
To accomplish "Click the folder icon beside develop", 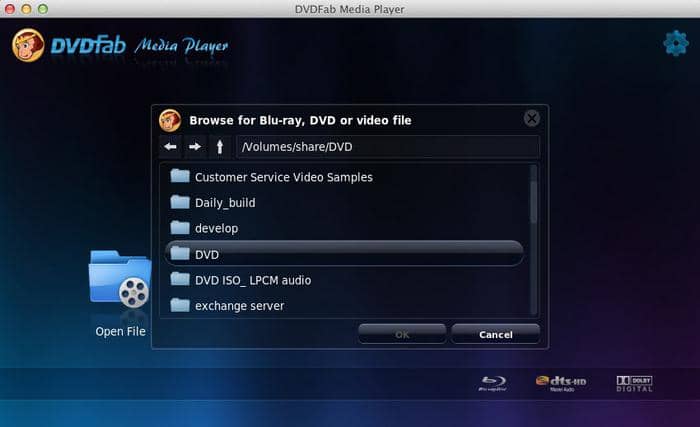I will (x=180, y=227).
